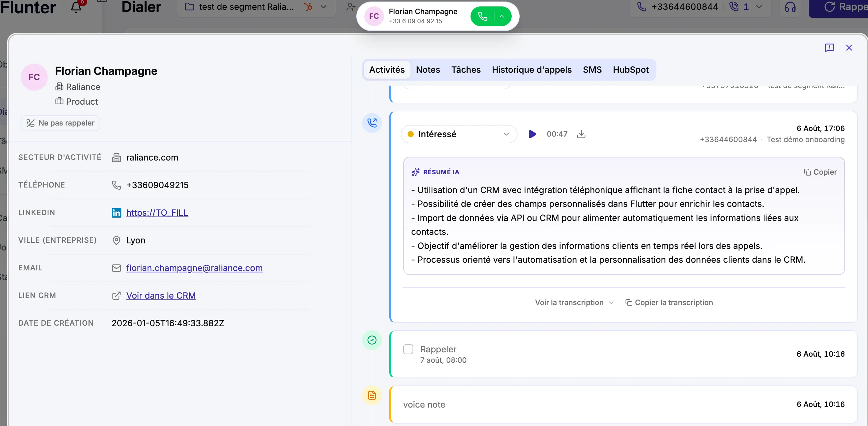Click the Lyon city value
Viewport: 868px width, 426px height.
[x=135, y=240]
